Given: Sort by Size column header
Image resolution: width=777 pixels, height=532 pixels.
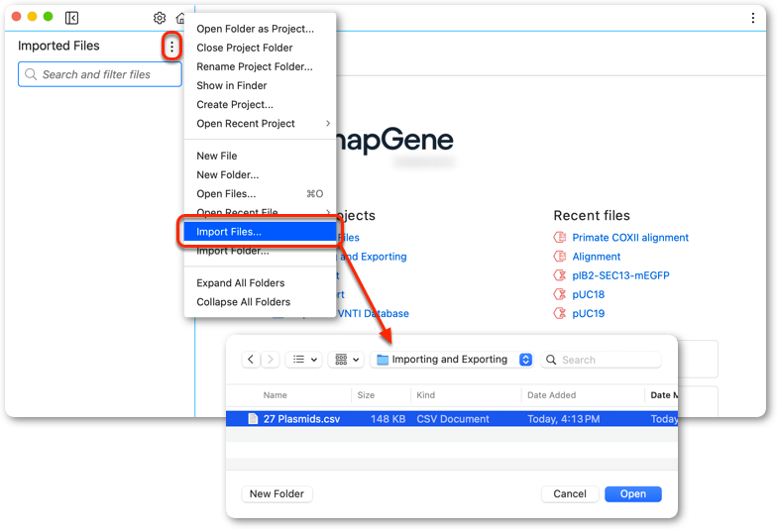Looking at the screenshot, I should coord(366,395).
